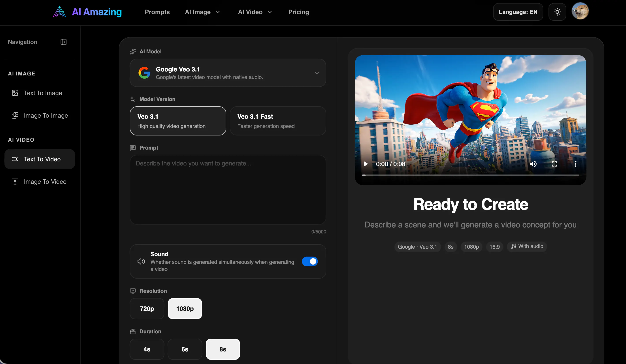Viewport: 626px width, 364px height.
Task: Click the 0:00 / 0:08 video timestamp
Action: [x=390, y=164]
